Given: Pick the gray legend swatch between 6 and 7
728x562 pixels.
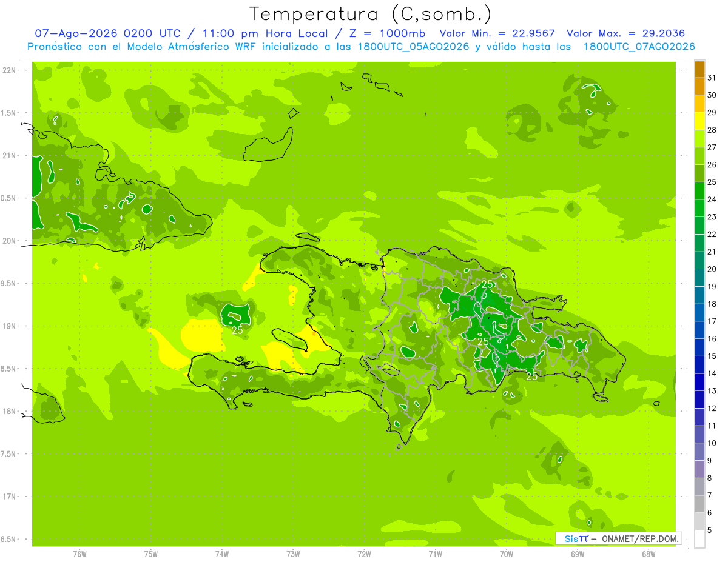Looking at the screenshot, I should point(699,504).
